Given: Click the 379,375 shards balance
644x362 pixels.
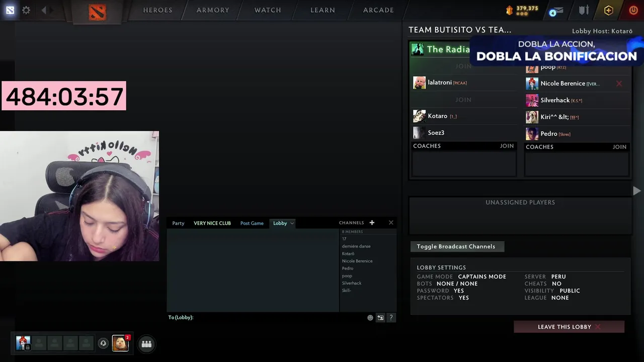Looking at the screenshot, I should click(527, 9).
